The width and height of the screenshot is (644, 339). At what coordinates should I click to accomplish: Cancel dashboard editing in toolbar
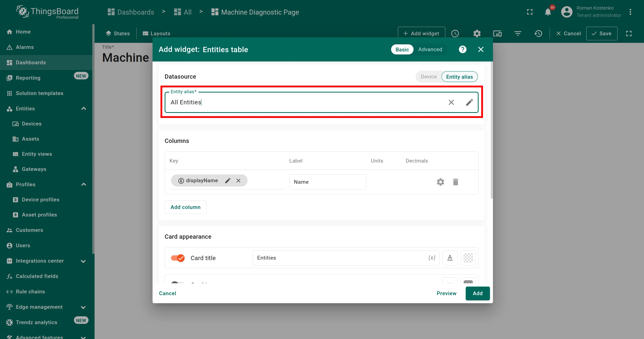(x=568, y=34)
